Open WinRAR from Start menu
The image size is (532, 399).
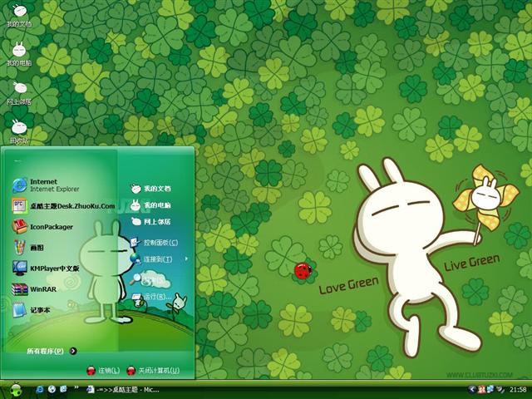pos(34,289)
